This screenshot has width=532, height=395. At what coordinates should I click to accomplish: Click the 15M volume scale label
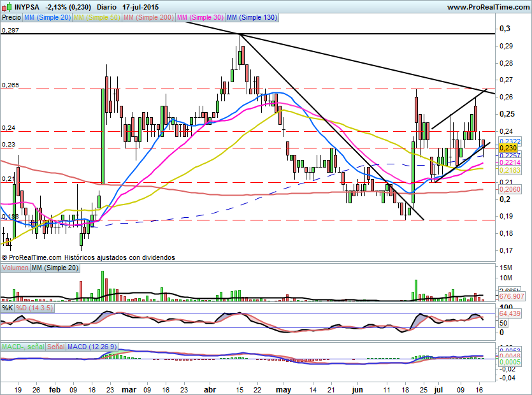[x=506, y=268]
